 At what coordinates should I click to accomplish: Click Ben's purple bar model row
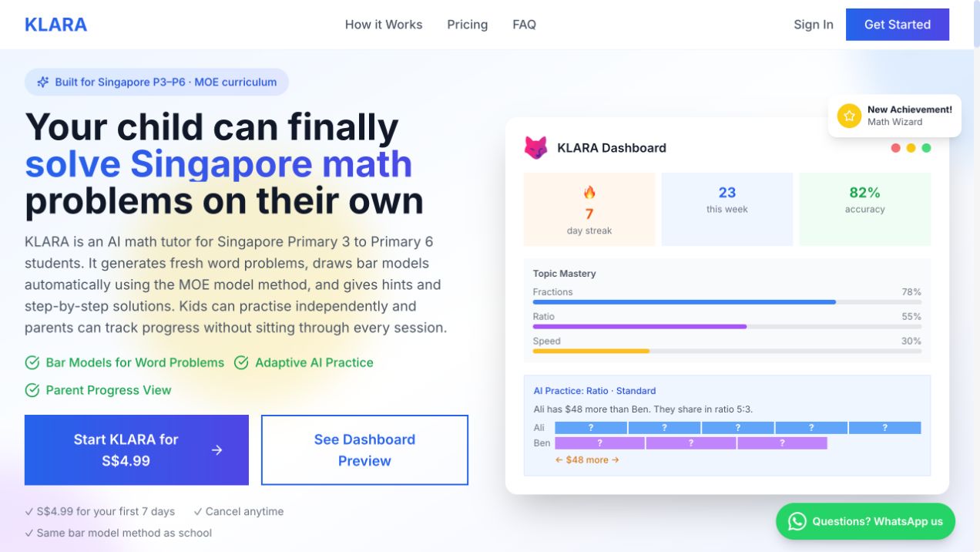[x=691, y=443]
